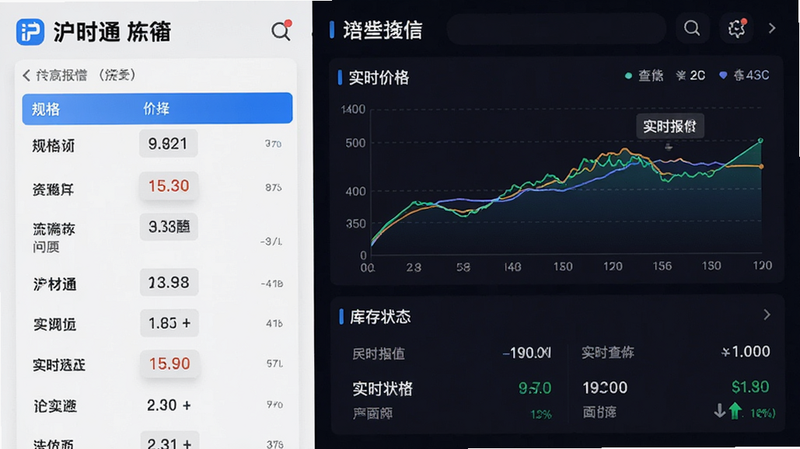This screenshot has height=449, width=800.
Task: Click the 规格 column header
Action: coord(46,109)
